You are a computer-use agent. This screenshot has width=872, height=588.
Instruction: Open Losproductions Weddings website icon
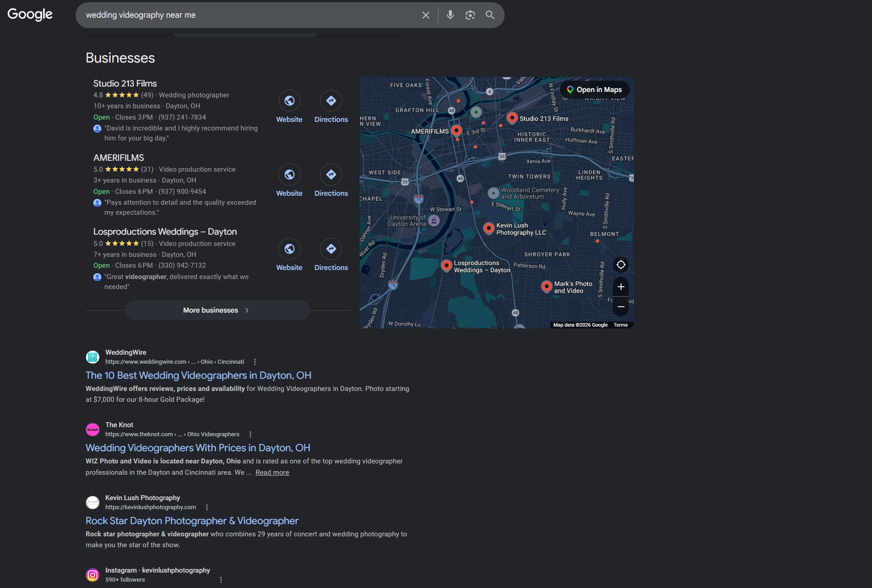tap(289, 249)
